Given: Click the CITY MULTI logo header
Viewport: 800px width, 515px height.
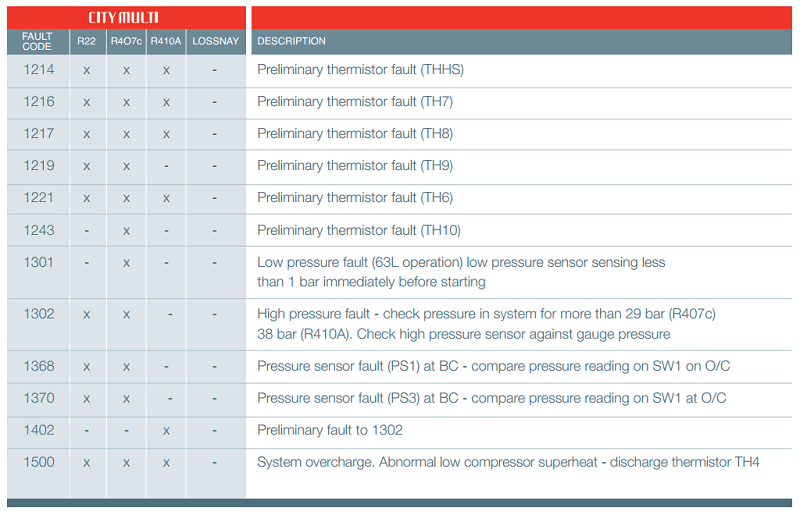Looking at the screenshot, I should coord(123,18).
